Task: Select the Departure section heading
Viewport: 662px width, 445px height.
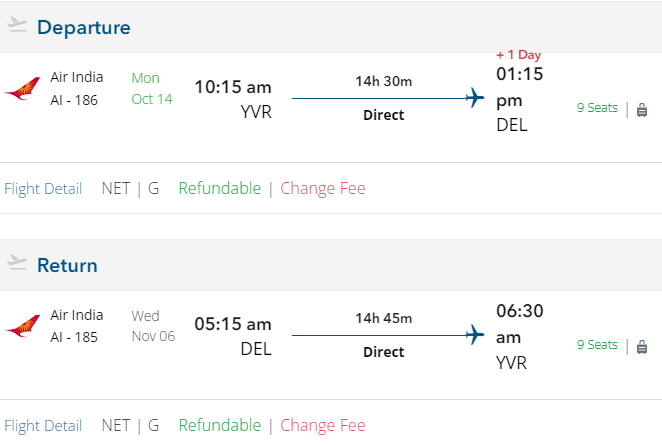Action: (x=84, y=27)
